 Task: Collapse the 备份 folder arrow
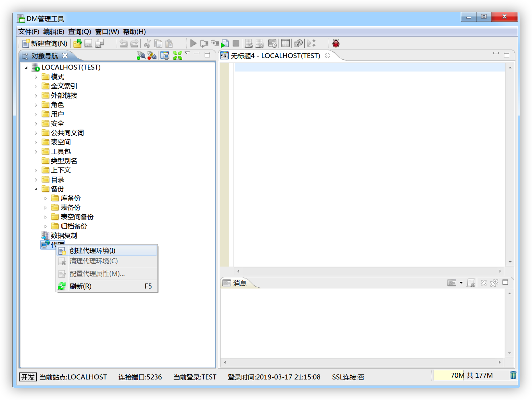[36, 189]
